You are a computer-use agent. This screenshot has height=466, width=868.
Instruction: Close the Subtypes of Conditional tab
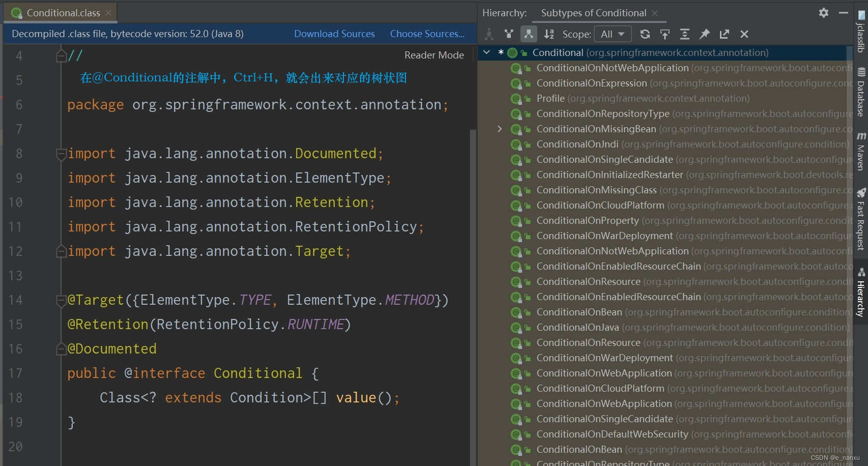pos(655,13)
